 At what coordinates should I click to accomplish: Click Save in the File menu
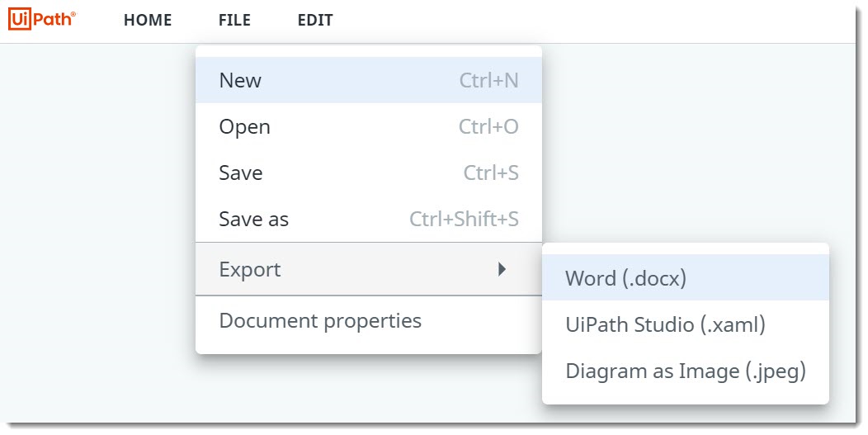(x=240, y=173)
